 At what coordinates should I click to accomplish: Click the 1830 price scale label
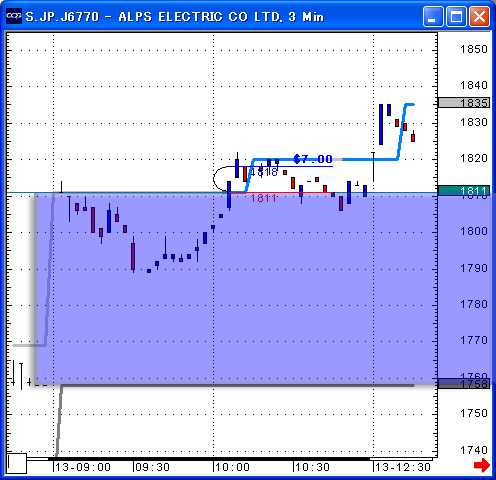point(474,122)
